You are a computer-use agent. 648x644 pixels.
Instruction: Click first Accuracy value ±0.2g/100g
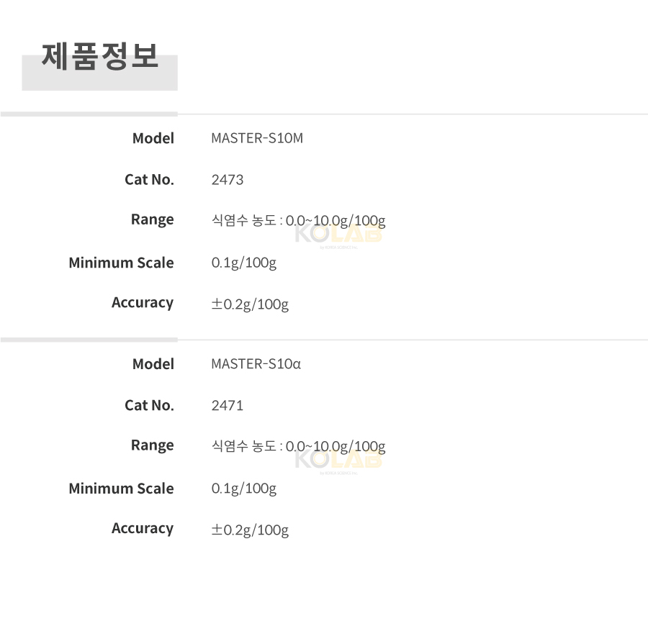250,304
